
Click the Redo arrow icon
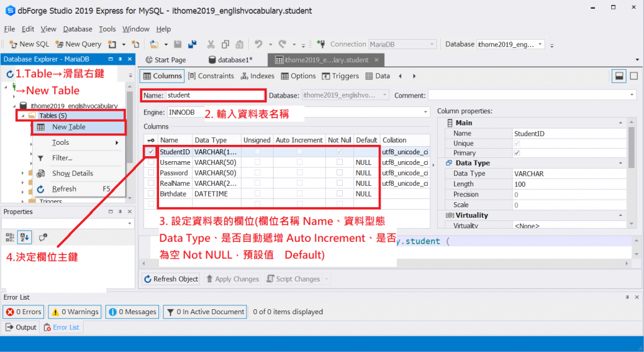282,44
